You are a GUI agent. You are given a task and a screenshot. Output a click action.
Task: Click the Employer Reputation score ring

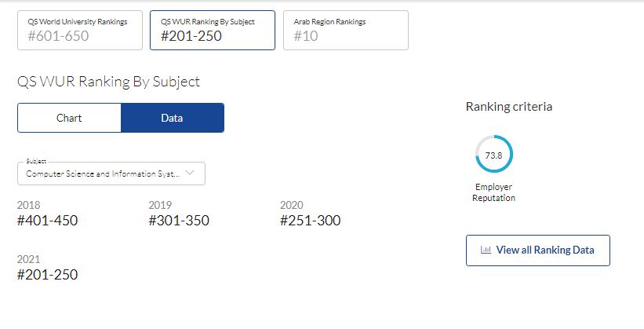point(493,154)
